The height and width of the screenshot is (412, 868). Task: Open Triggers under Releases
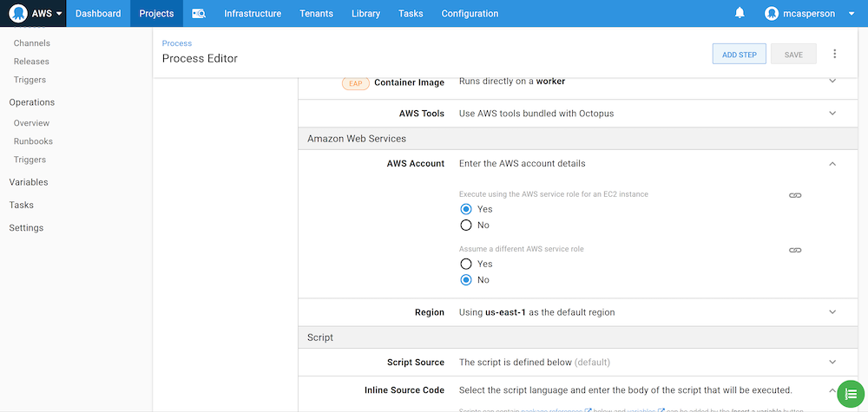(30, 80)
